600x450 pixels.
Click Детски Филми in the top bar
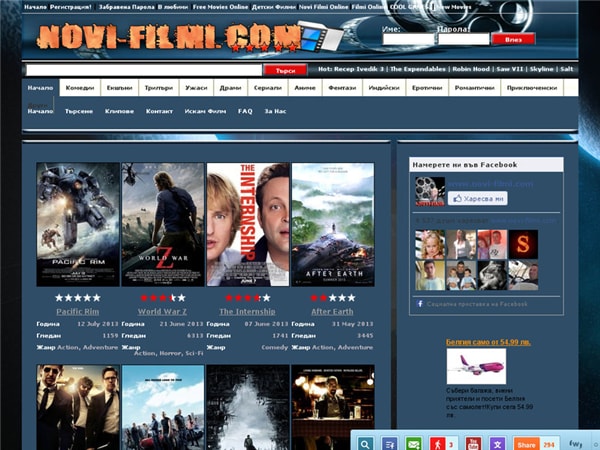274,7
